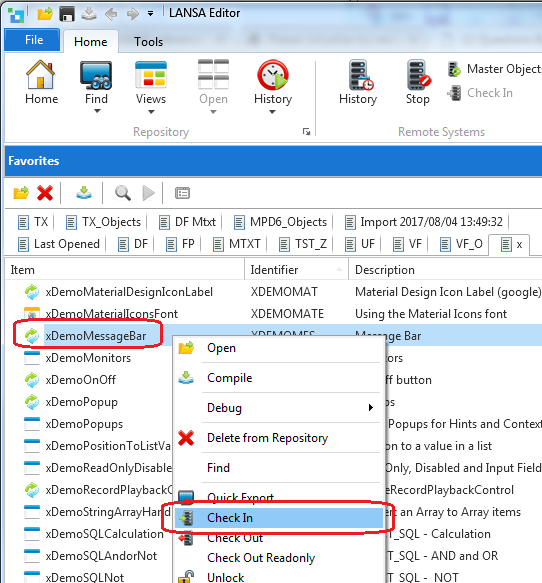Click the Stop remote system icon

click(x=418, y=75)
